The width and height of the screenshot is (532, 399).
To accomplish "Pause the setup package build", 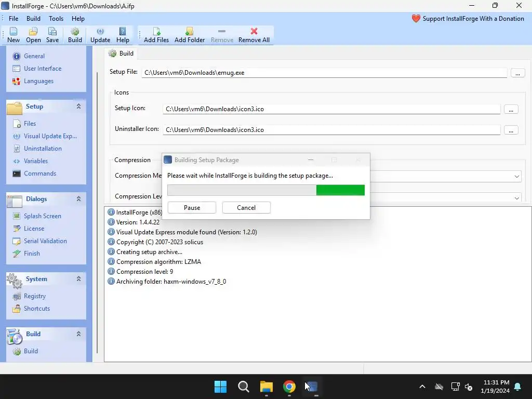I will pyautogui.click(x=192, y=208).
